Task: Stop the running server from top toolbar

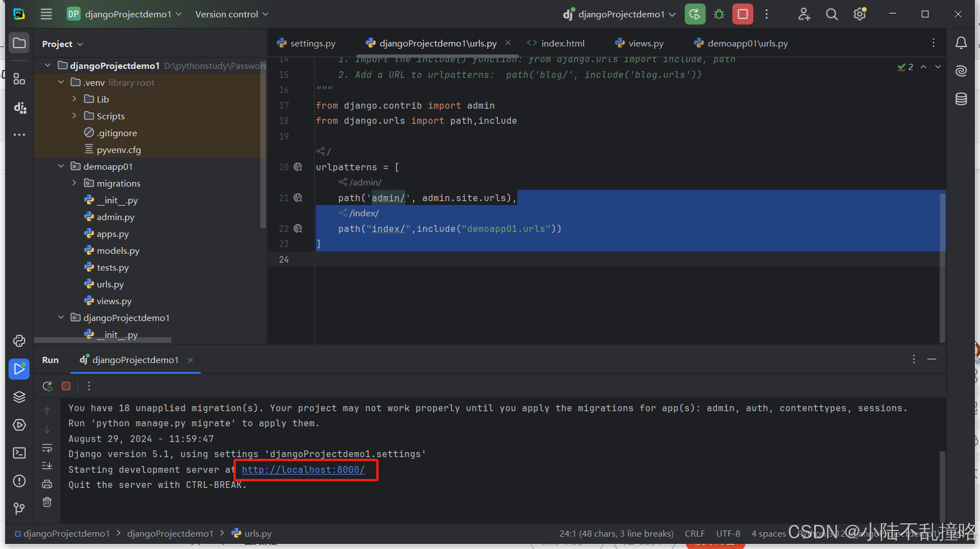Action: 743,14
